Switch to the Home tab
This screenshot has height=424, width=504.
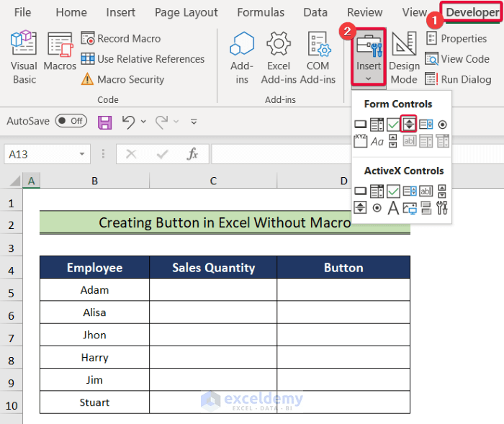(71, 12)
